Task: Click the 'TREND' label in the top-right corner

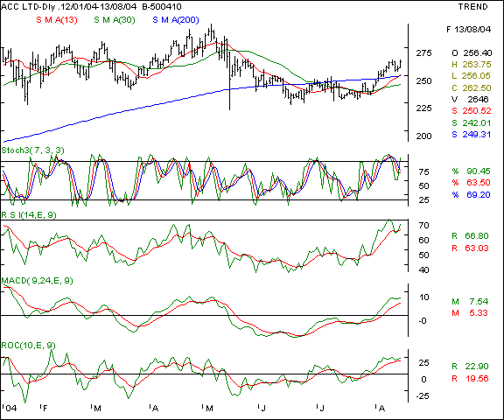Action: [x=472, y=6]
